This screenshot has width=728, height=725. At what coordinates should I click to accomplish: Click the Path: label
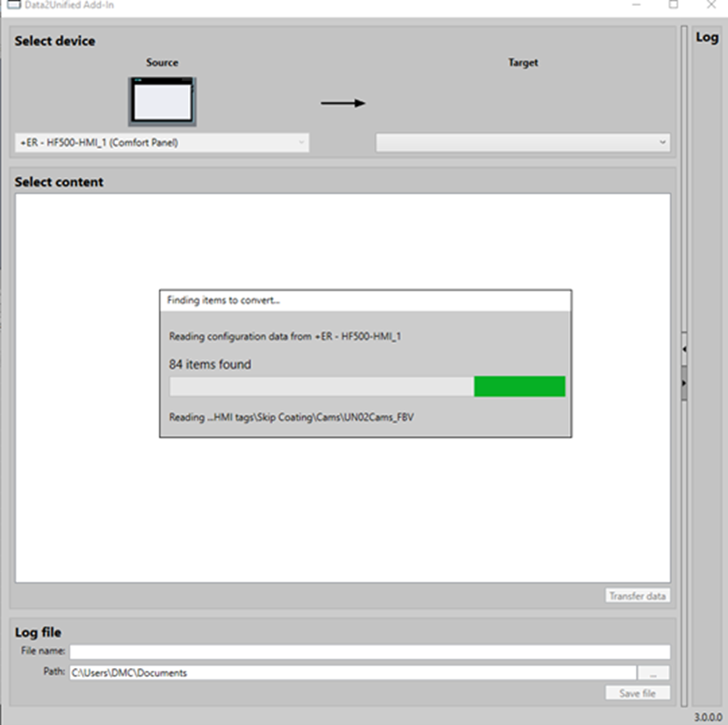click(53, 672)
